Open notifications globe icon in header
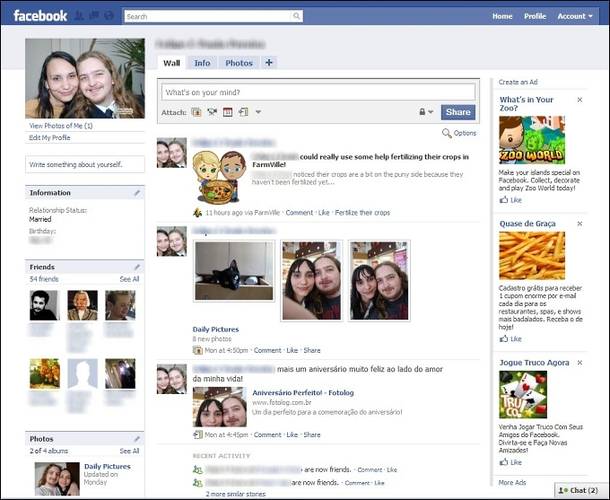This screenshot has width=610, height=500. click(109, 16)
